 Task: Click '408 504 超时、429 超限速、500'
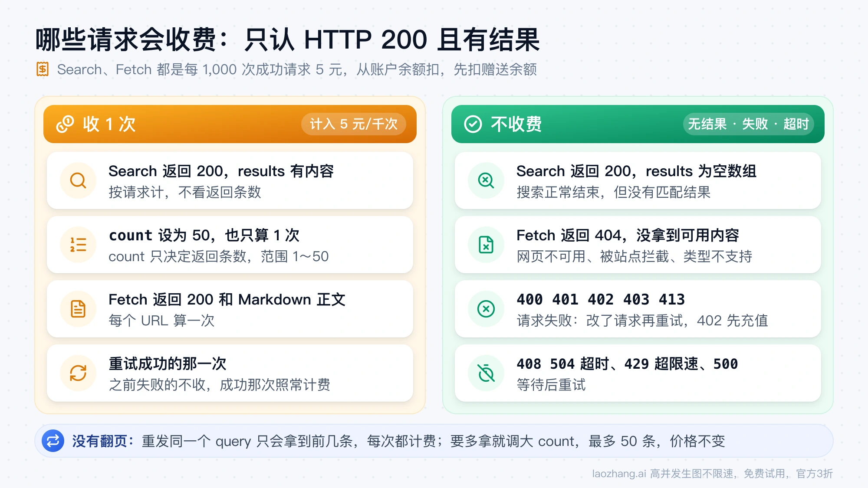pos(627,364)
